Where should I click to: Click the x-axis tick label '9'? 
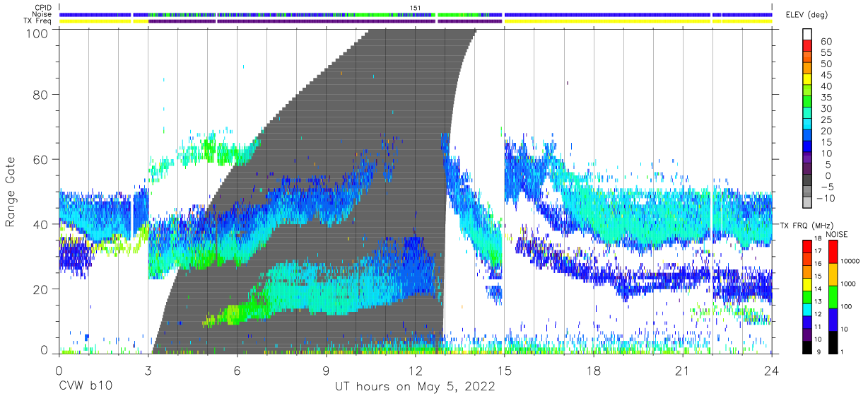point(326,371)
